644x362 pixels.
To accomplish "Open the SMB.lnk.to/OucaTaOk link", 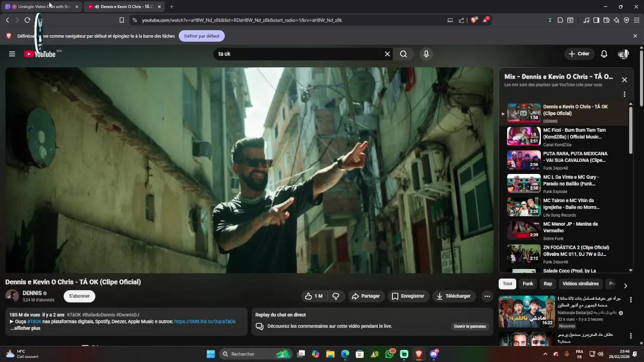I will coord(205,322).
